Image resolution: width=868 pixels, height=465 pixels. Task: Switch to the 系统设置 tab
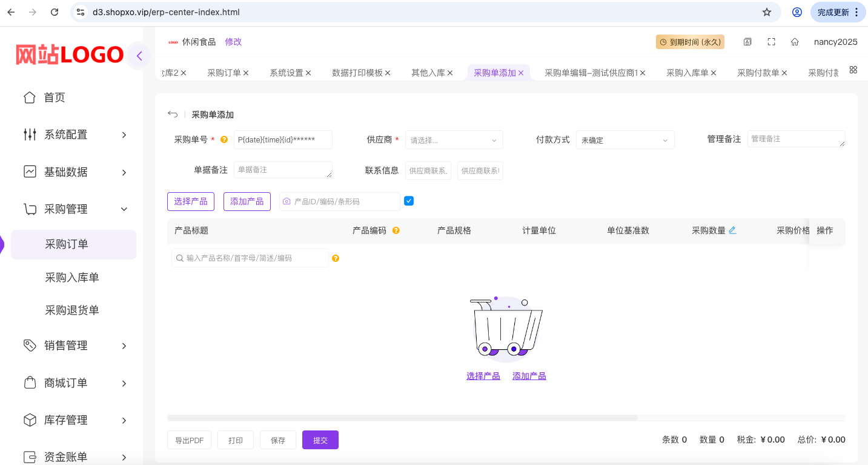[x=286, y=73]
